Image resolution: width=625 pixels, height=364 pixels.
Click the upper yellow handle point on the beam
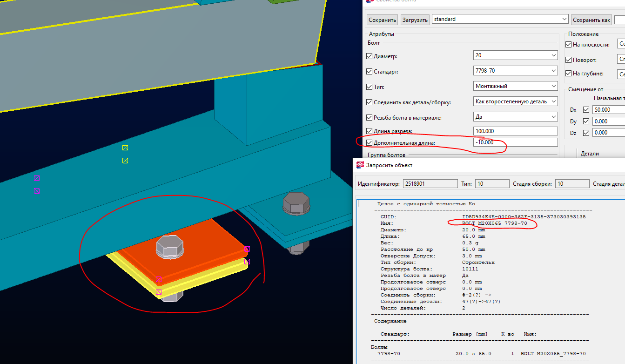click(x=125, y=148)
